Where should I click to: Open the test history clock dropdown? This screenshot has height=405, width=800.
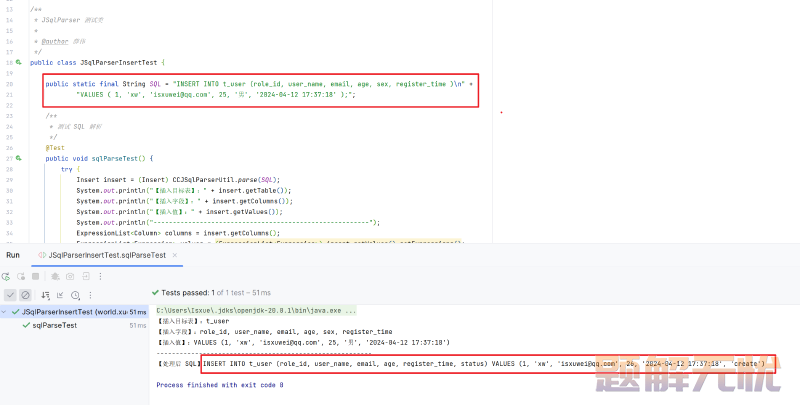[76, 295]
